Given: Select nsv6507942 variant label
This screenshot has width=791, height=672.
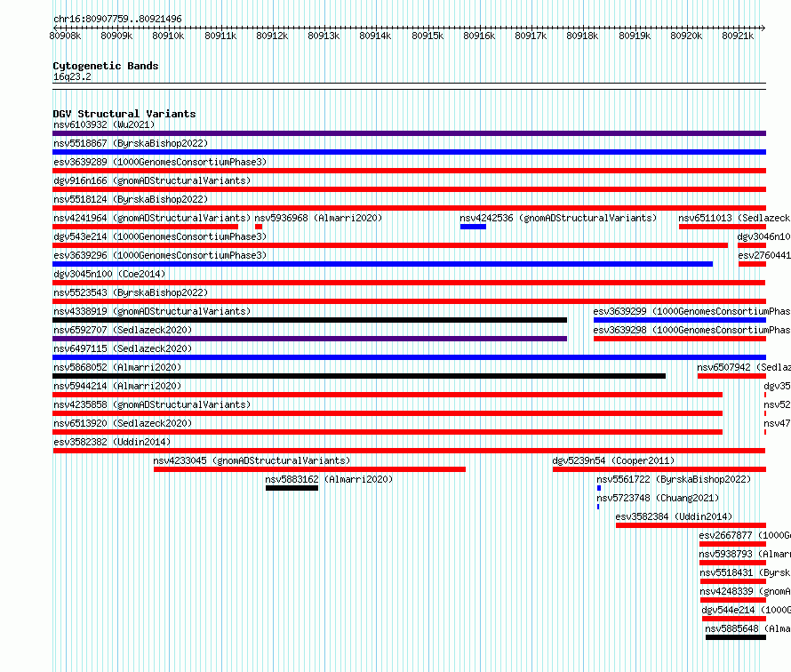Looking at the screenshot, I should coord(744,367).
